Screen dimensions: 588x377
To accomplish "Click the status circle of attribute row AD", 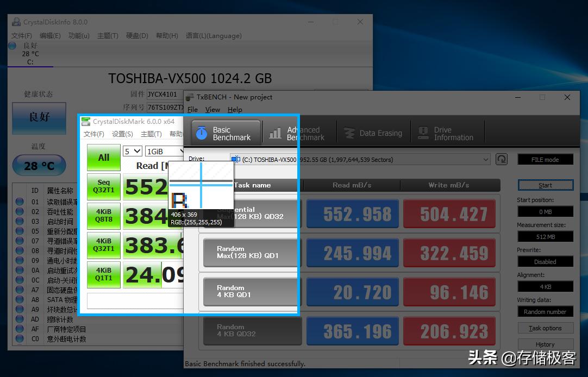I will click(x=20, y=319).
